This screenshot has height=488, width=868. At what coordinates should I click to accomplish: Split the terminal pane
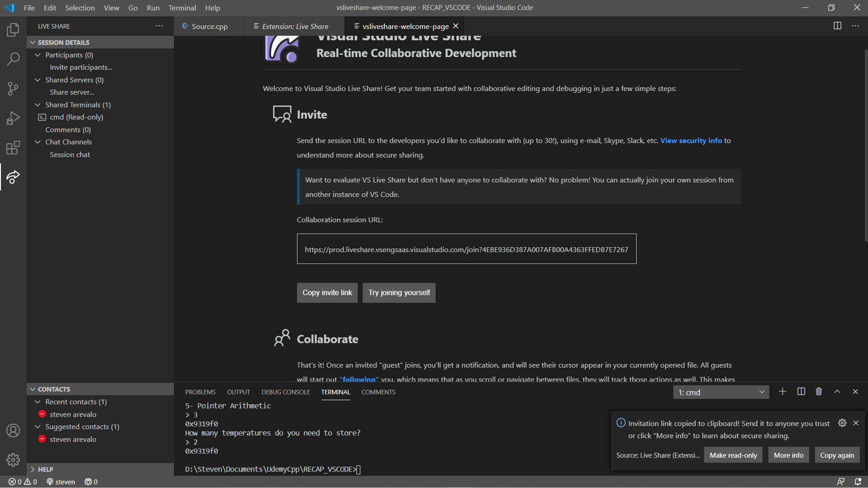tap(801, 392)
